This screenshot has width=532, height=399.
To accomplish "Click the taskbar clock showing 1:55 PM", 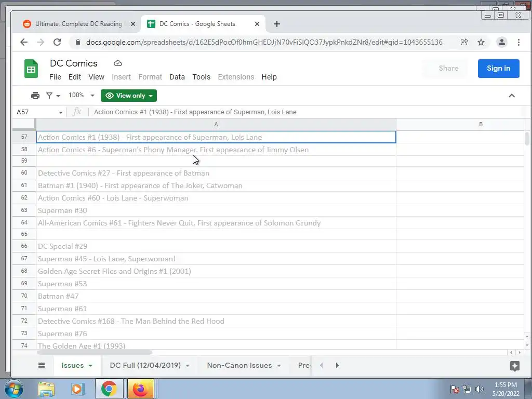I will click(506, 389).
